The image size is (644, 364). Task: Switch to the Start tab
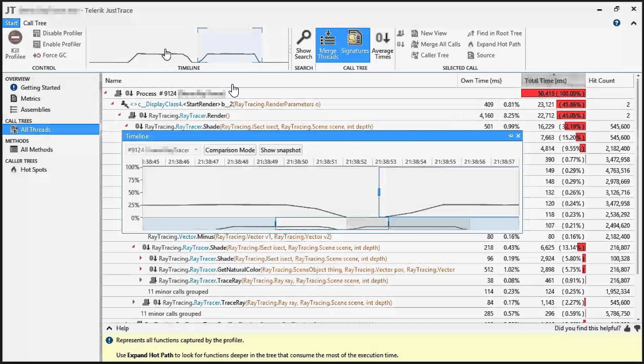(10, 23)
